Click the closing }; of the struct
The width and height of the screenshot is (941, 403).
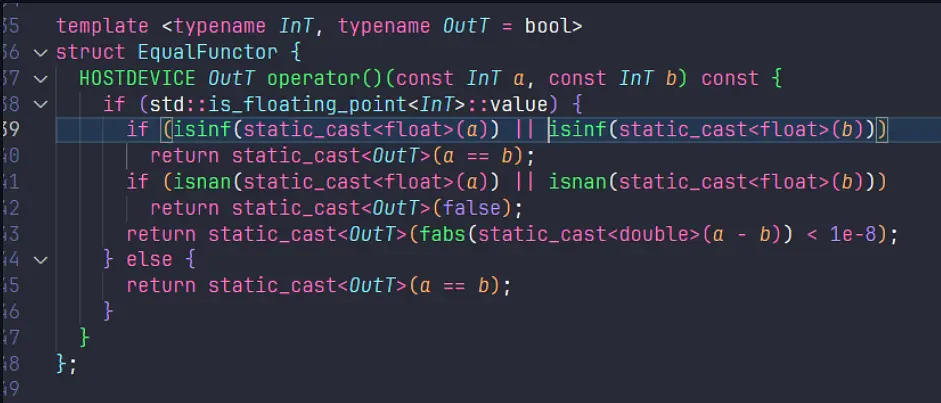pyautogui.click(x=67, y=363)
